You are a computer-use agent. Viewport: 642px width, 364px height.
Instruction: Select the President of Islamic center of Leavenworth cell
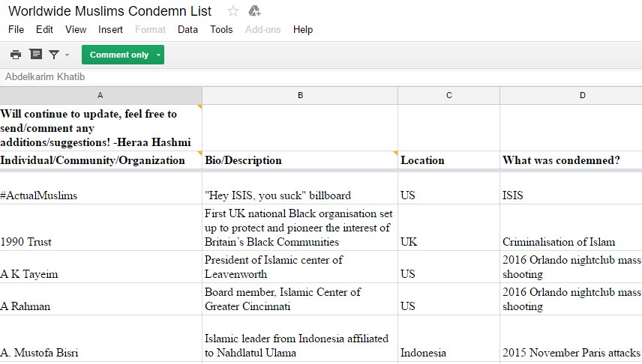300,267
